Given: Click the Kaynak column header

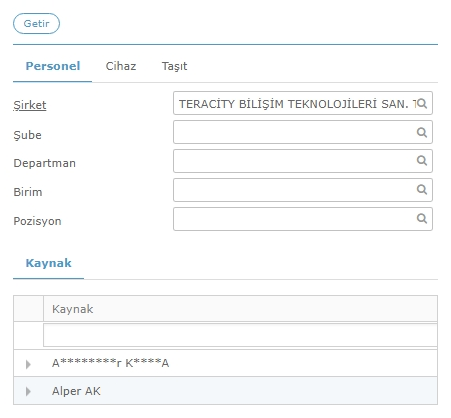Looking at the screenshot, I should coord(240,309).
